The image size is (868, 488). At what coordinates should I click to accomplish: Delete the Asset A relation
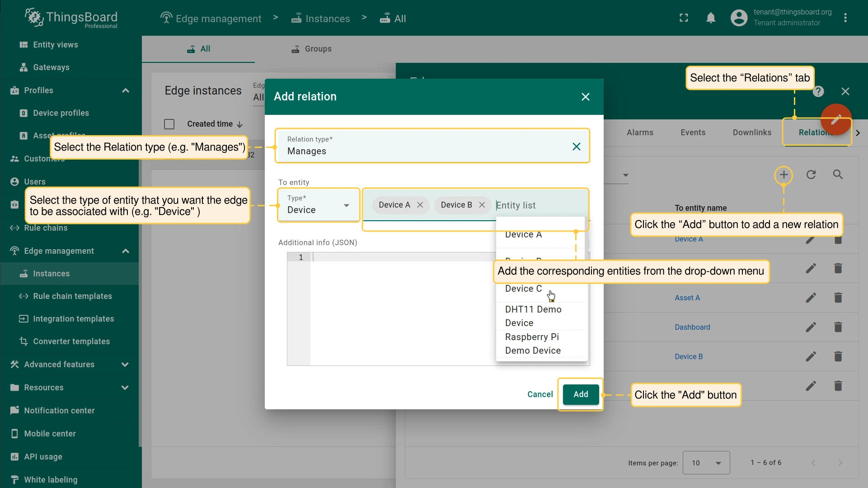click(838, 298)
